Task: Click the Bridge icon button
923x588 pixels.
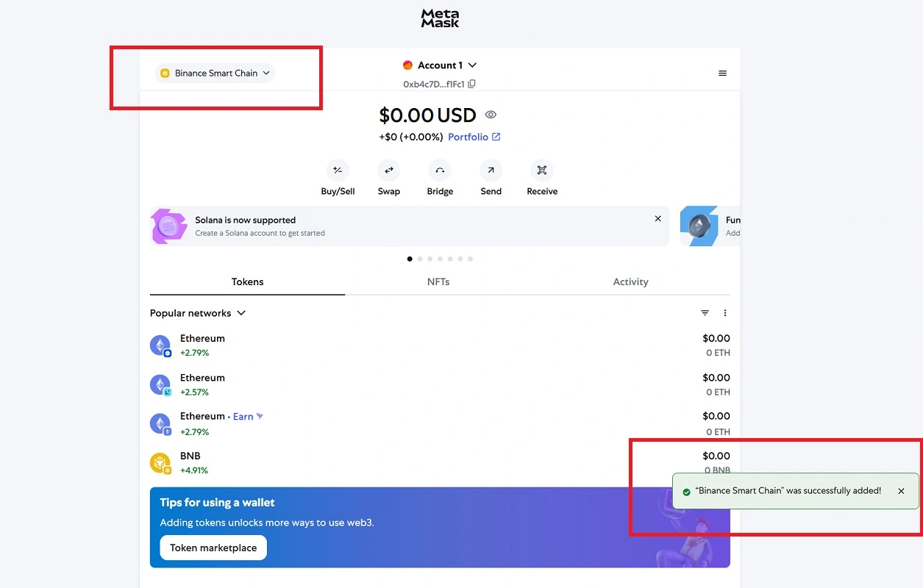Action: click(440, 170)
